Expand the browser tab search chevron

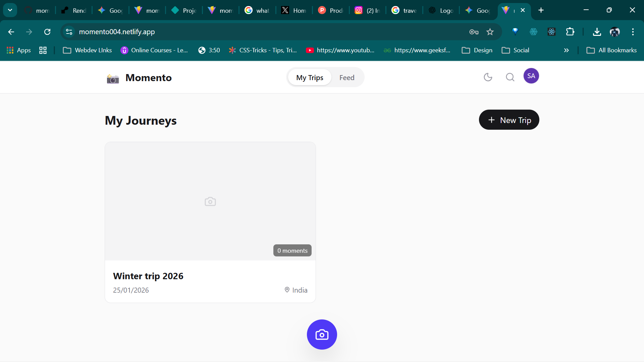pyautogui.click(x=10, y=10)
